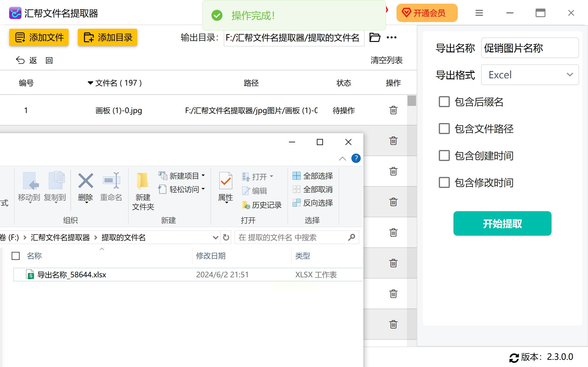Click 历史记录 in the ribbon

[262, 205]
